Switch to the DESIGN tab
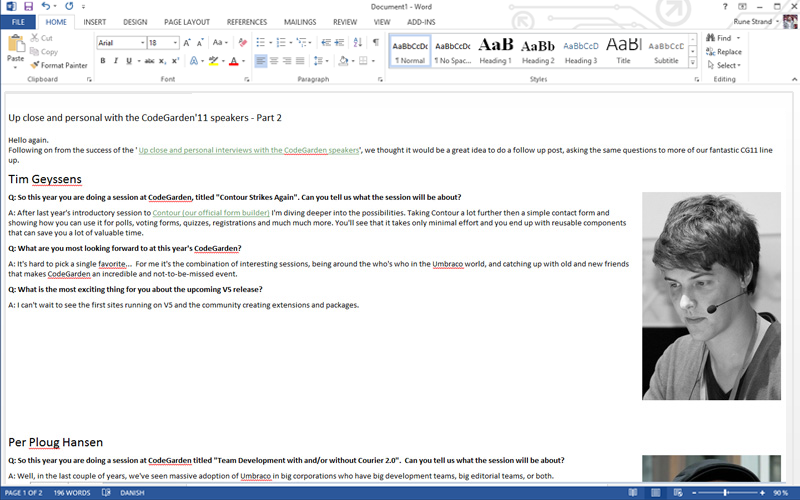The image size is (800, 500). pyautogui.click(x=135, y=22)
